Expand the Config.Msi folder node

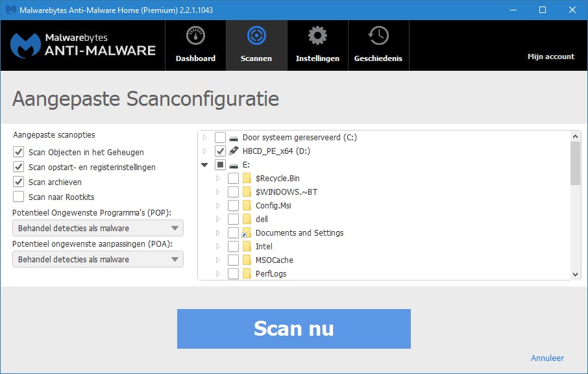[x=218, y=205]
